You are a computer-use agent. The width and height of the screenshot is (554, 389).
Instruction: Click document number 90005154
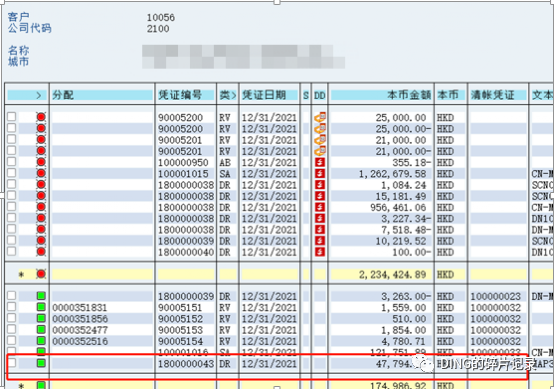pyautogui.click(x=181, y=341)
